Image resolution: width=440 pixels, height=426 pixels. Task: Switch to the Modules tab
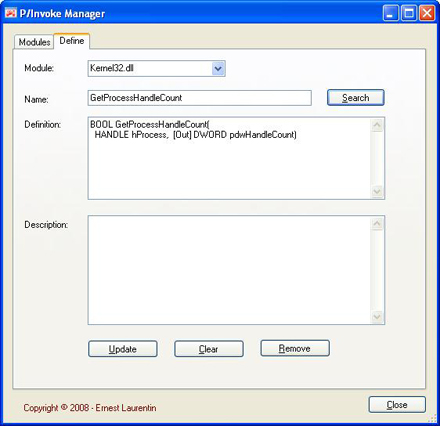click(34, 42)
